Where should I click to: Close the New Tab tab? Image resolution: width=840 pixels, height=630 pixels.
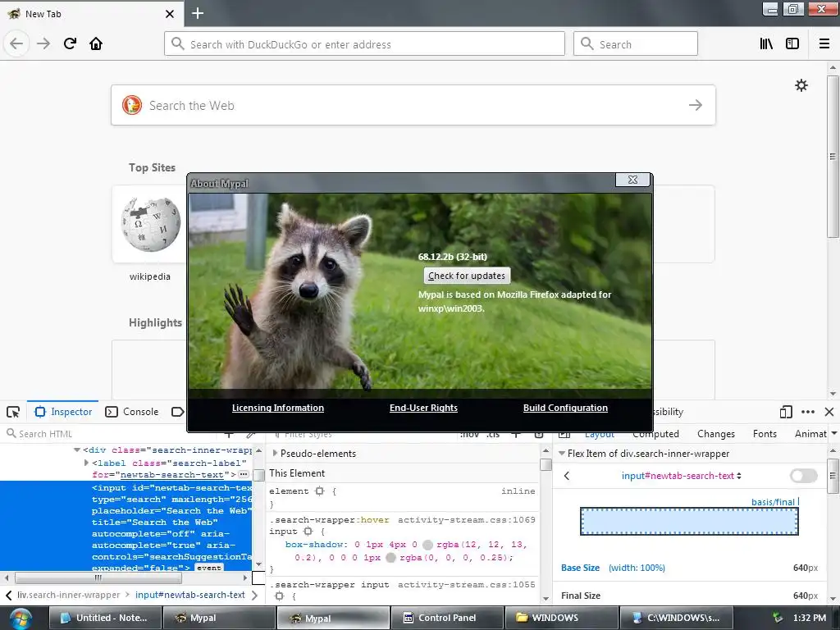170,14
